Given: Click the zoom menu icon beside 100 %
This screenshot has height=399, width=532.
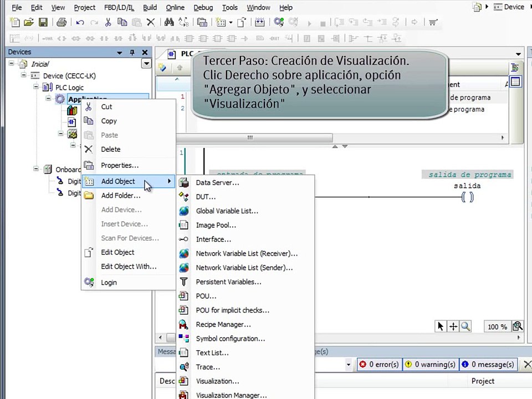Looking at the screenshot, I should (518, 326).
